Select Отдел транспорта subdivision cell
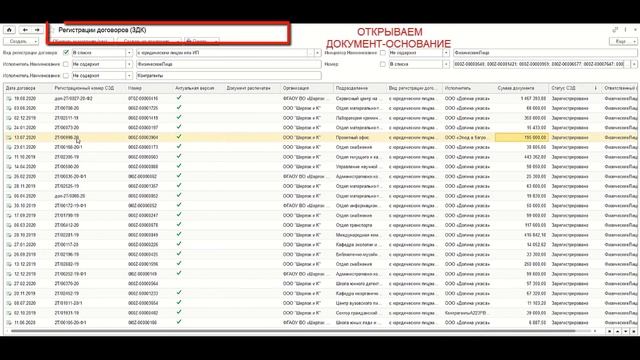640x360 pixels. pos(360,225)
